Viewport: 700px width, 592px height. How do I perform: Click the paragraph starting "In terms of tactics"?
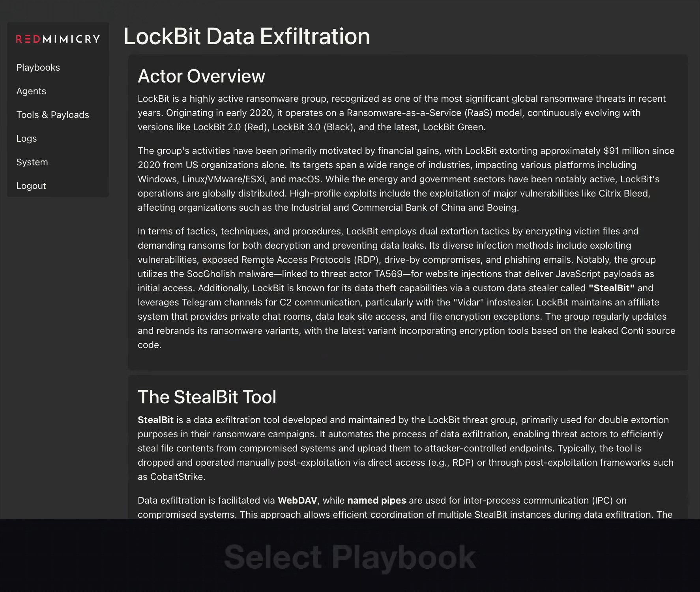click(x=406, y=288)
